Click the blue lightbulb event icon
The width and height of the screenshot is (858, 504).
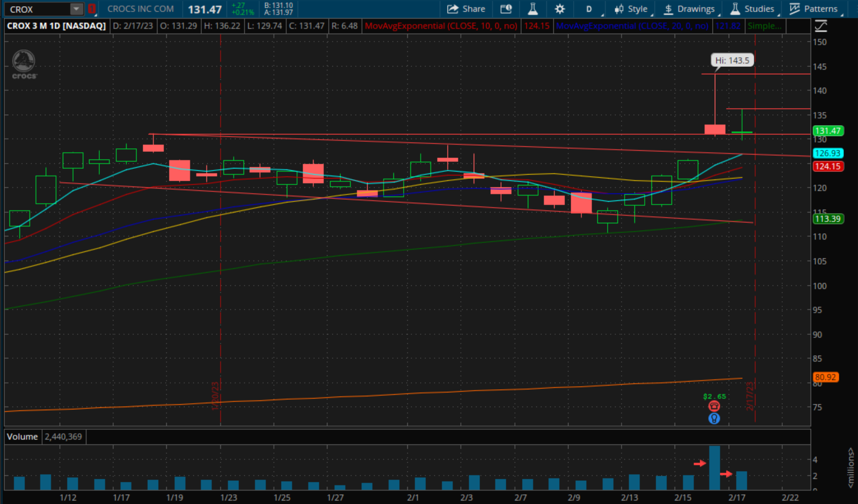point(714,418)
